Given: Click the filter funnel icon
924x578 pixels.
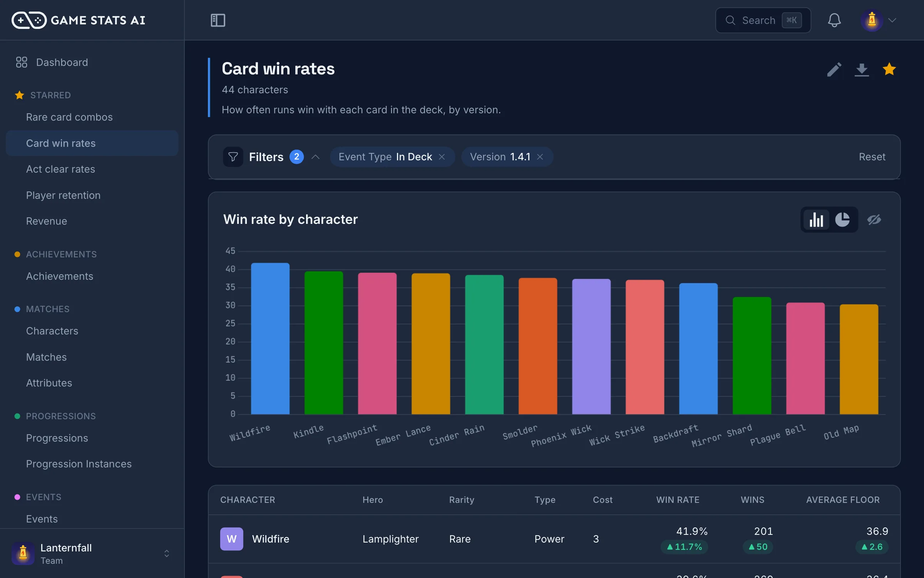Looking at the screenshot, I should [x=233, y=156].
